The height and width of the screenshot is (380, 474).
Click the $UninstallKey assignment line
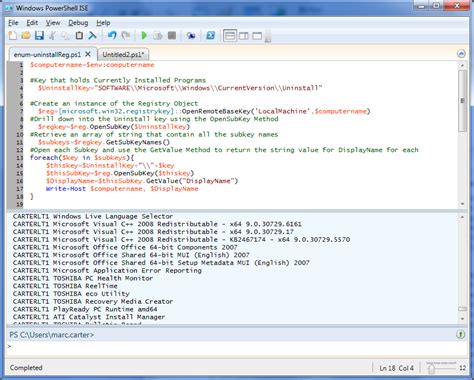(x=180, y=88)
